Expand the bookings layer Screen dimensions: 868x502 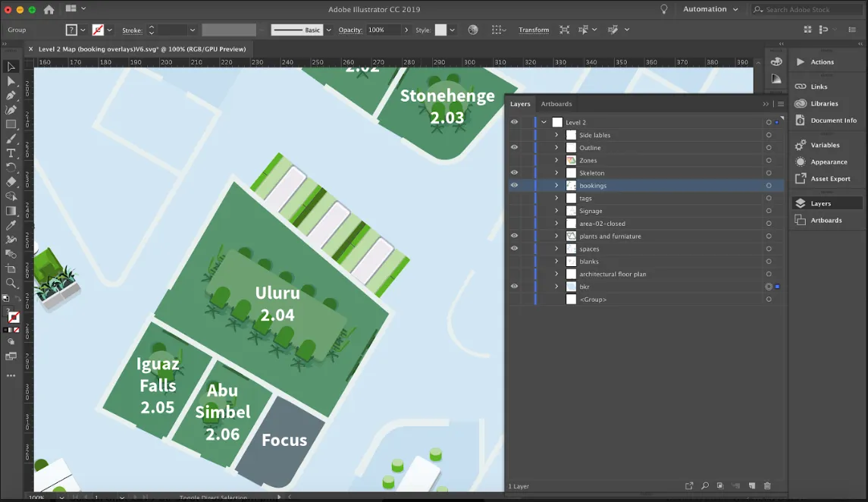pos(557,185)
